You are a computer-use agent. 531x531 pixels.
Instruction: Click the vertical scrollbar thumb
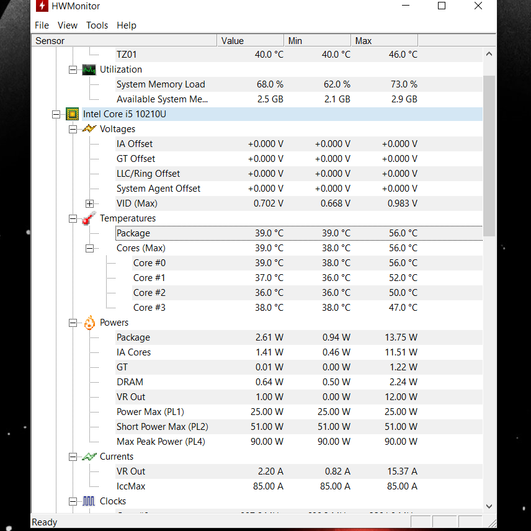tap(489, 156)
